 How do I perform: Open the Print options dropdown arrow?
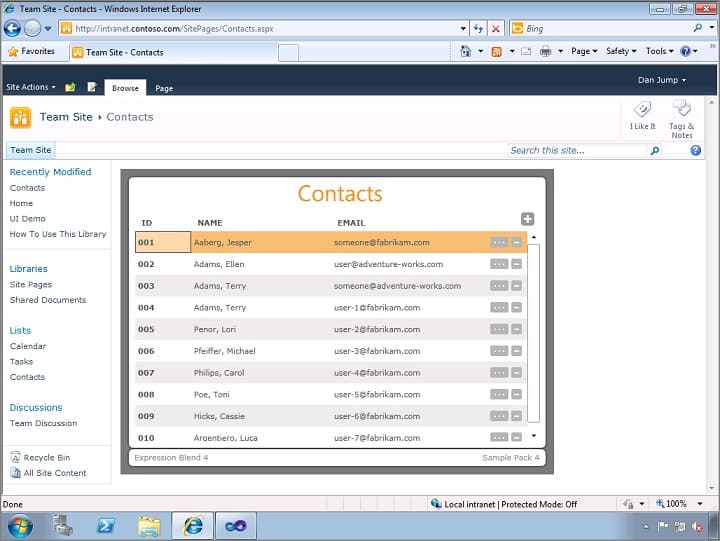coord(560,51)
